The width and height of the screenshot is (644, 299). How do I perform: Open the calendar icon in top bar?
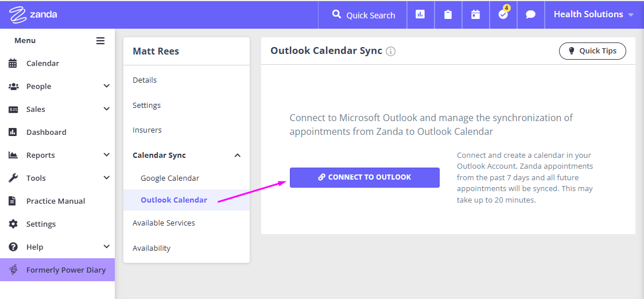click(x=476, y=14)
